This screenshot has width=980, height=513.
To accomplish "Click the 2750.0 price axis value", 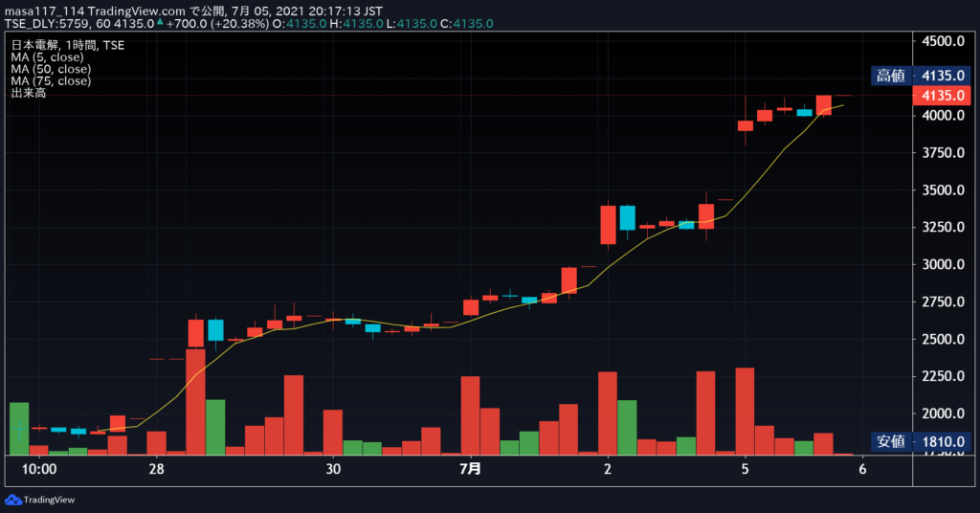I will [943, 301].
